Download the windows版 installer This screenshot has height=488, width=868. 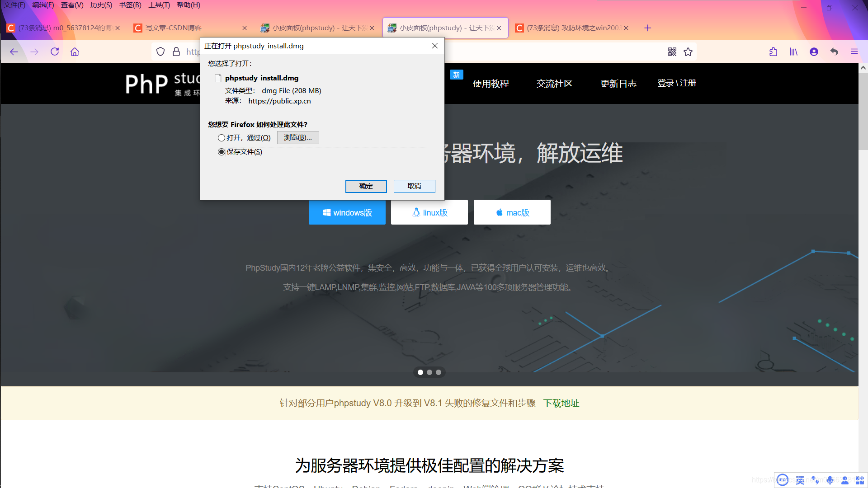pyautogui.click(x=347, y=212)
